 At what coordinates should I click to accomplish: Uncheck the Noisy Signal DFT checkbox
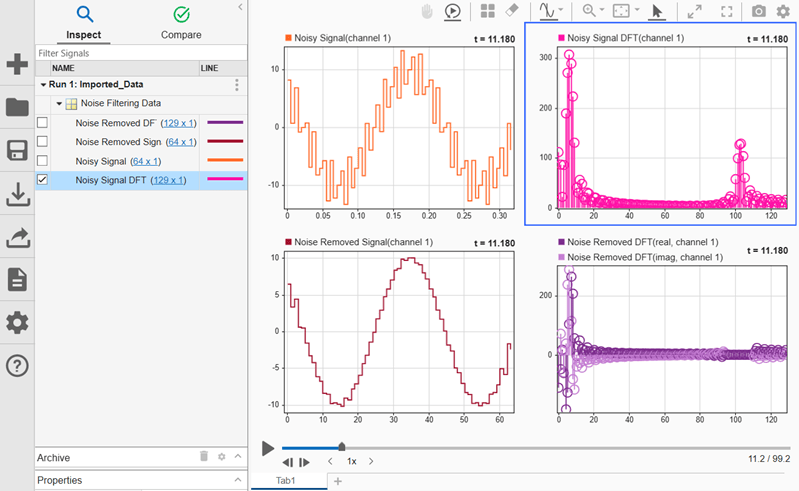[42, 179]
